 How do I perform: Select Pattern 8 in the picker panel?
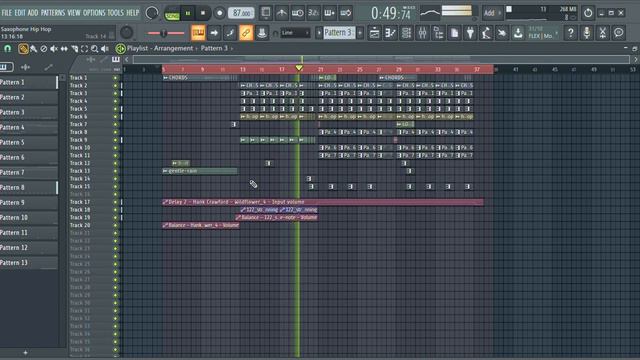[x=29, y=188]
